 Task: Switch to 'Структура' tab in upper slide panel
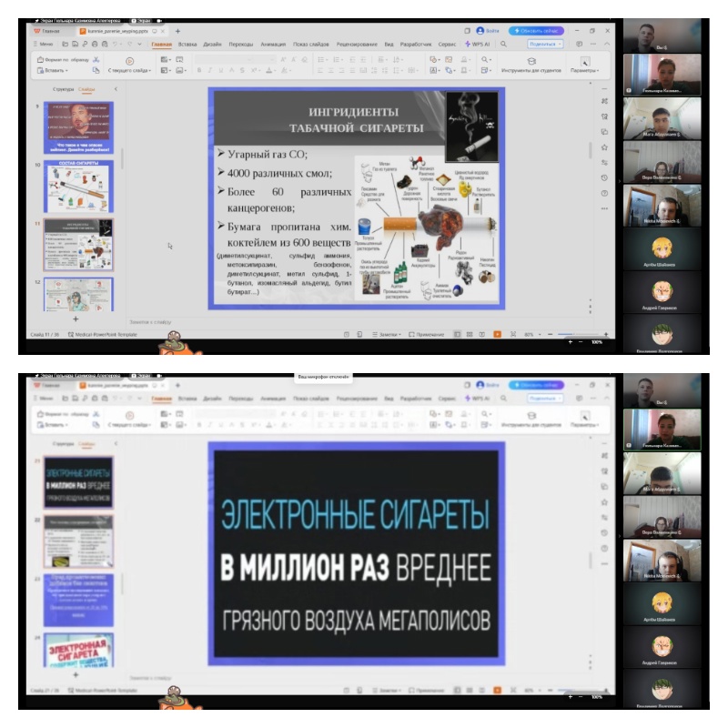pos(63,88)
